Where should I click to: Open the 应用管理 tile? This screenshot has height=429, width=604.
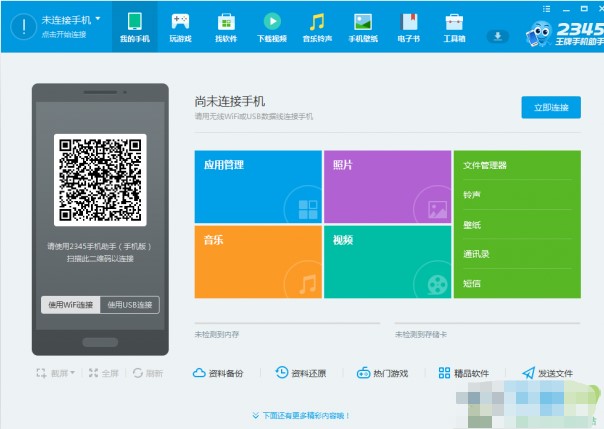coord(258,186)
